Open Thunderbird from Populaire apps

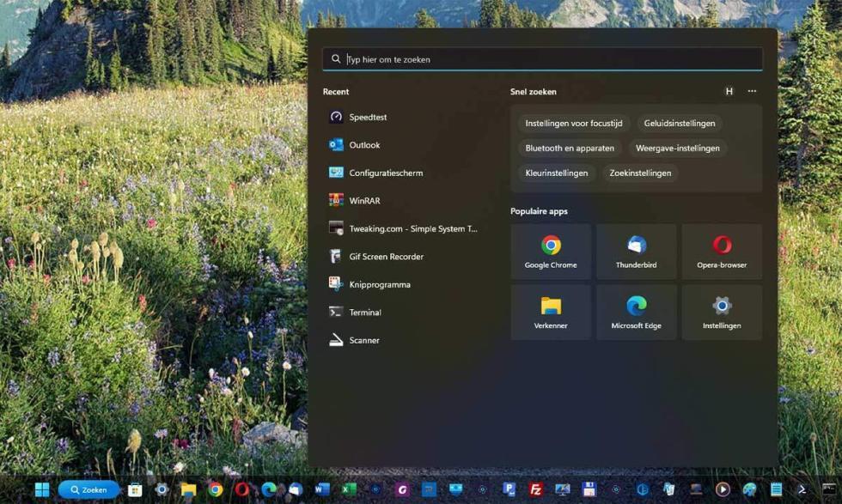[636, 251]
